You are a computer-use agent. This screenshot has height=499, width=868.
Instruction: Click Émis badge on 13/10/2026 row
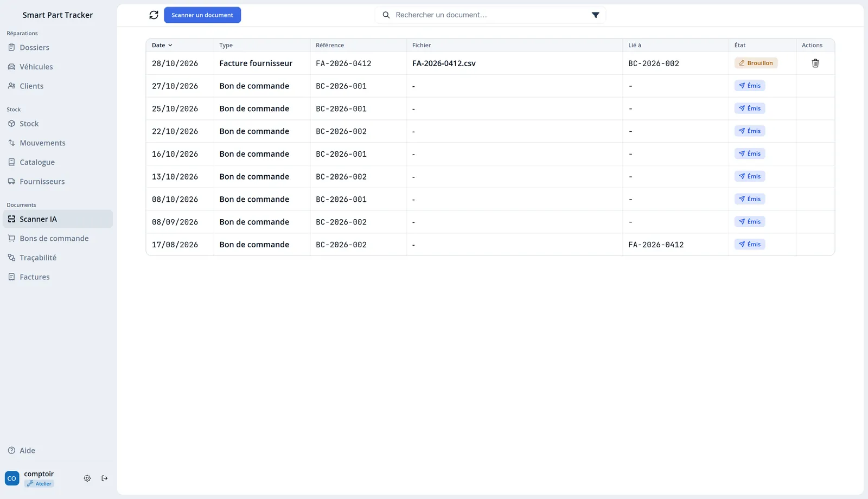(750, 176)
